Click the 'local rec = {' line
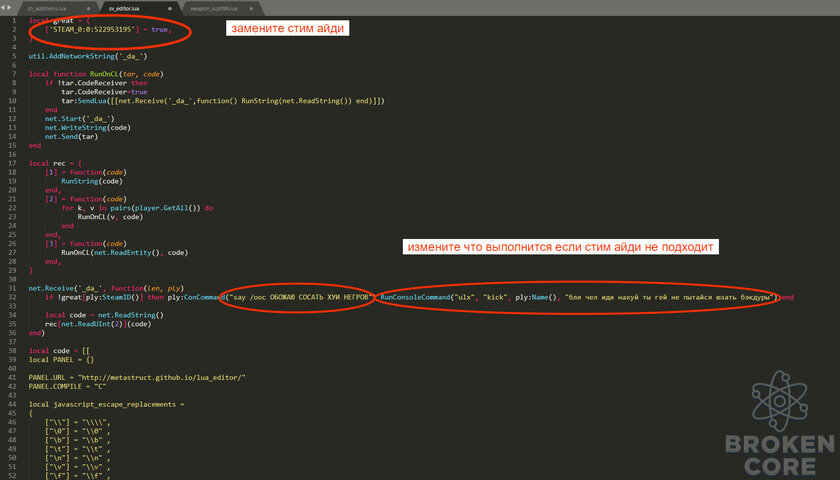 [x=55, y=163]
